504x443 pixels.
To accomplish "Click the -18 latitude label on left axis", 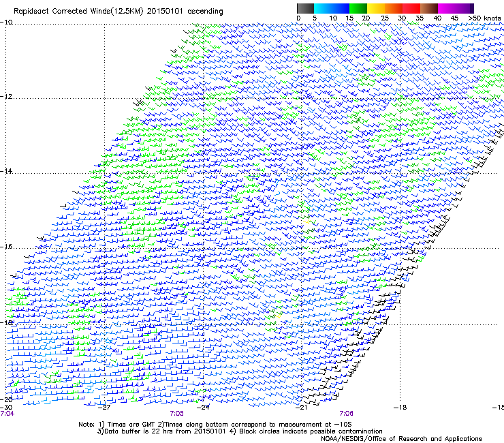I will coord(6,322).
